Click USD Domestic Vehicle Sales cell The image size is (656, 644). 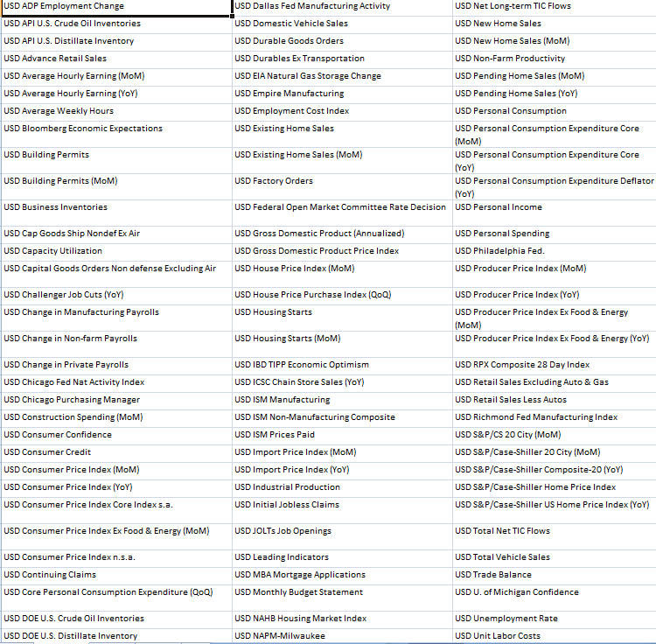click(x=342, y=25)
